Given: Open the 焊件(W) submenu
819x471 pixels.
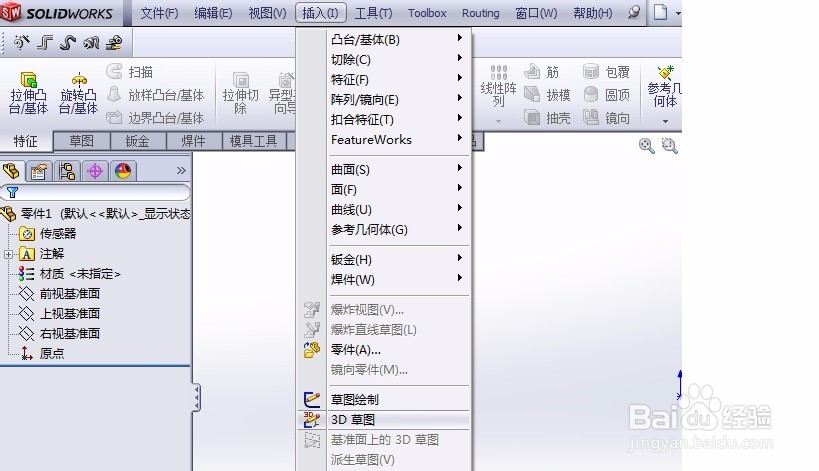Looking at the screenshot, I should (398, 279).
